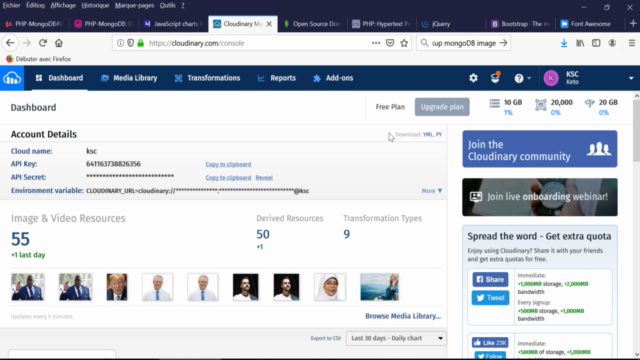The image size is (640, 360).
Task: Switch to Bootstrap browser tab
Action: pos(520,24)
